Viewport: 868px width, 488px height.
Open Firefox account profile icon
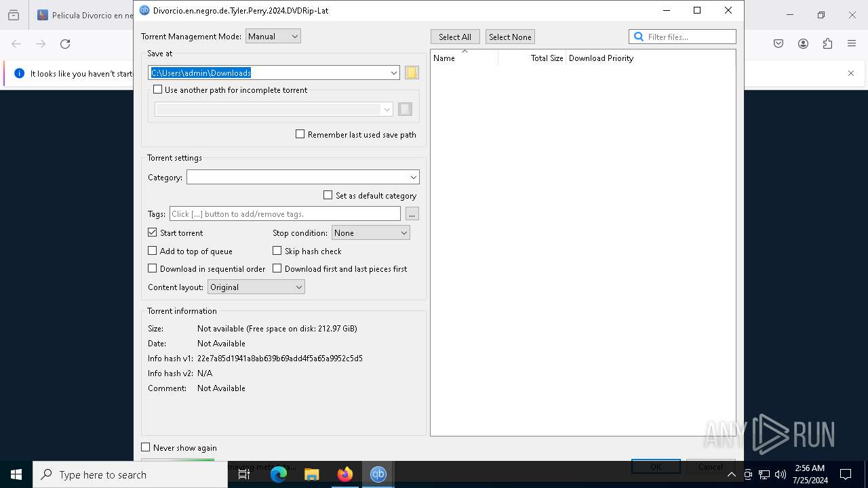803,44
